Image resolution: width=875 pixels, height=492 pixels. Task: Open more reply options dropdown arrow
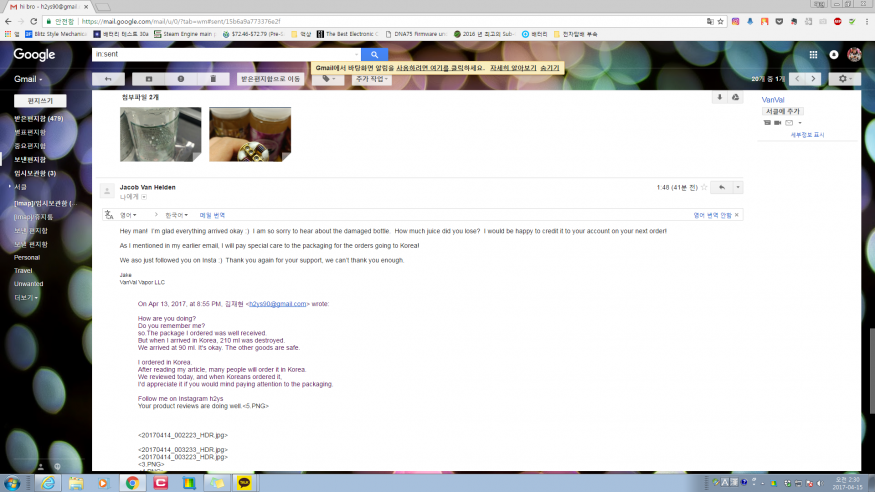click(x=737, y=187)
